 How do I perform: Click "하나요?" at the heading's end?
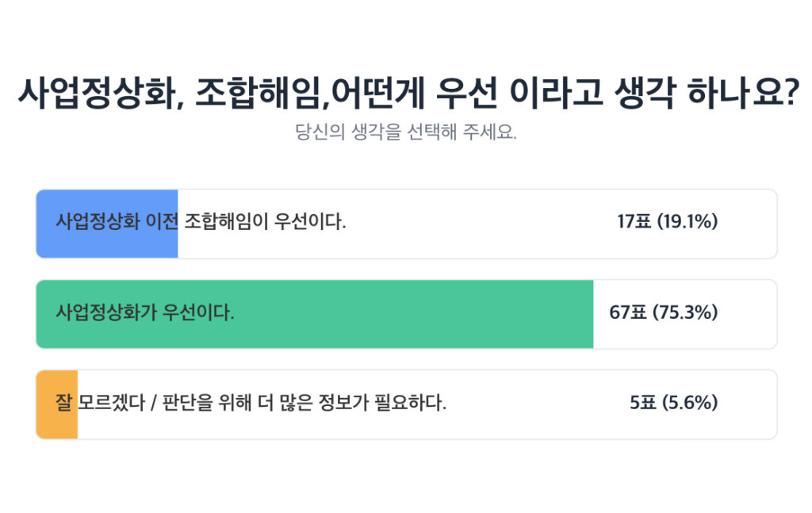click(x=742, y=96)
